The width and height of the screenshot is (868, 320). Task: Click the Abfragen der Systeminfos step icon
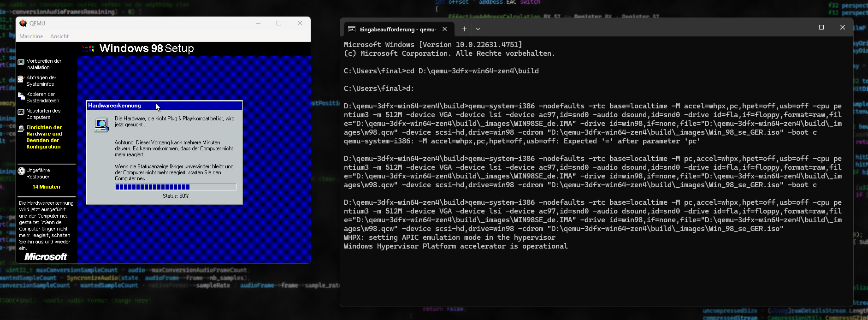21,79
